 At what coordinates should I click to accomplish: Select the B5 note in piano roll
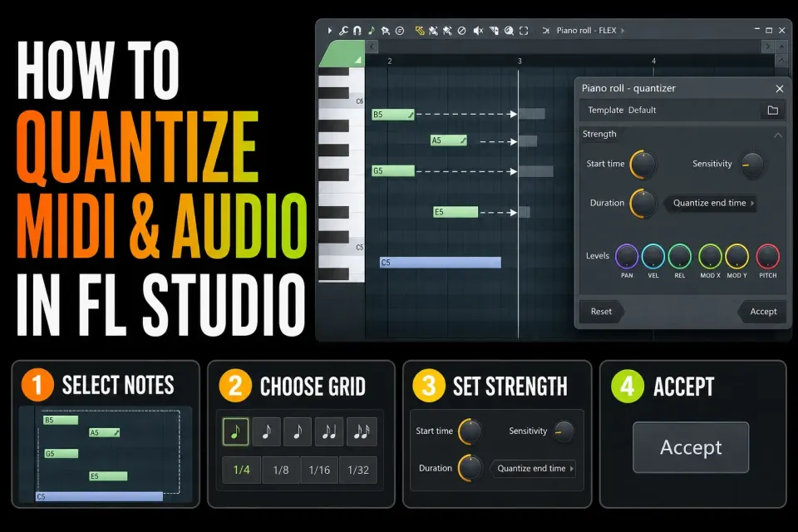393,115
